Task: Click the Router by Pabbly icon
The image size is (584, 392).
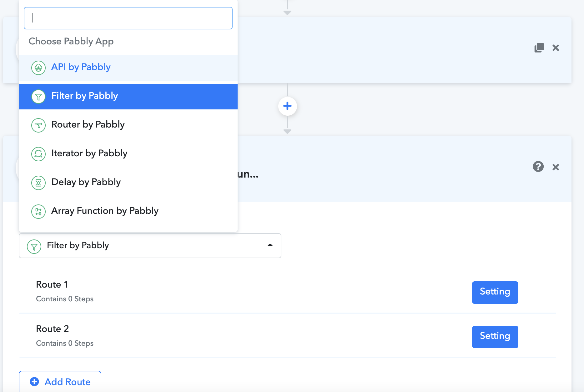Action: (38, 125)
